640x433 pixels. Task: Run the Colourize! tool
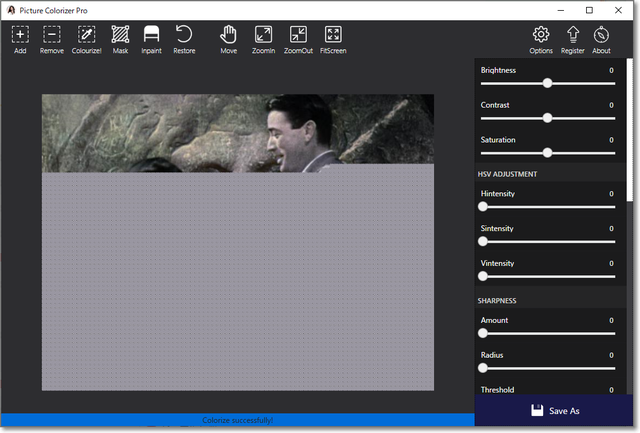(86, 35)
